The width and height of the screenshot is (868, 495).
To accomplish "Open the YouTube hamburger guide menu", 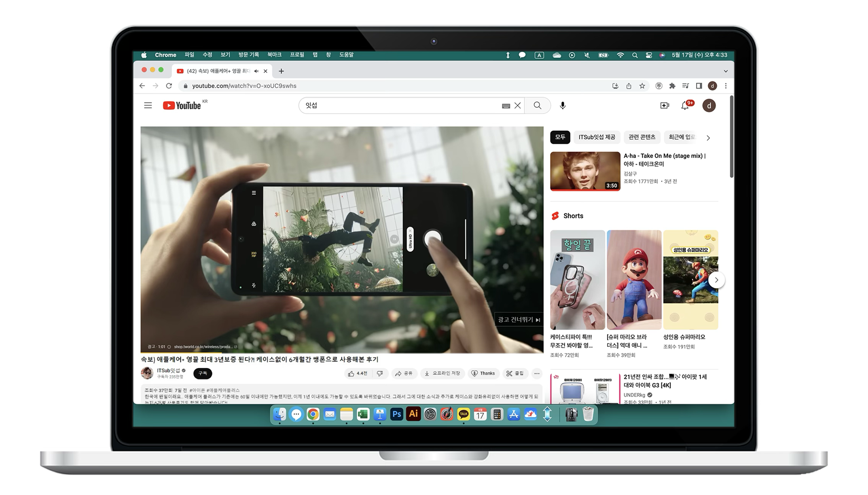I will click(148, 105).
